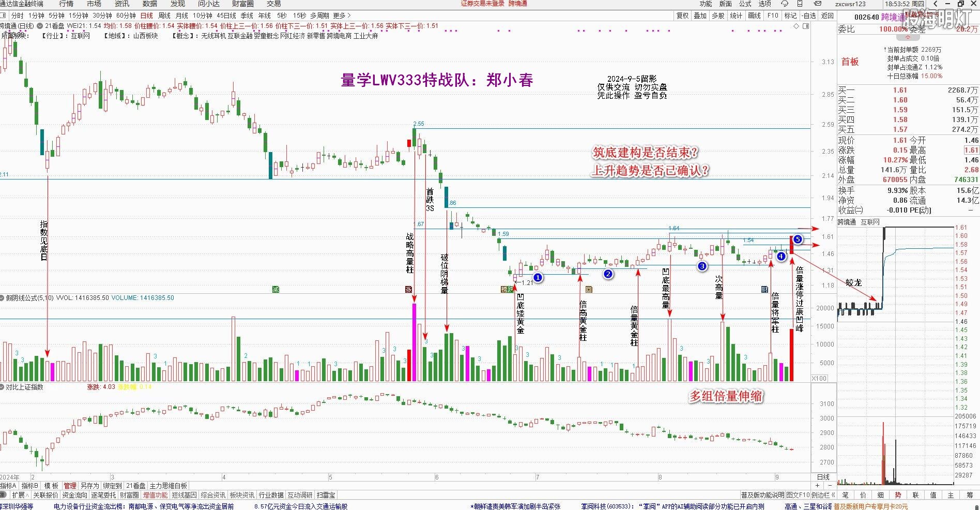Switch to 年线 period
Image resolution: width=980 pixels, height=510 pixels.
pos(265,16)
